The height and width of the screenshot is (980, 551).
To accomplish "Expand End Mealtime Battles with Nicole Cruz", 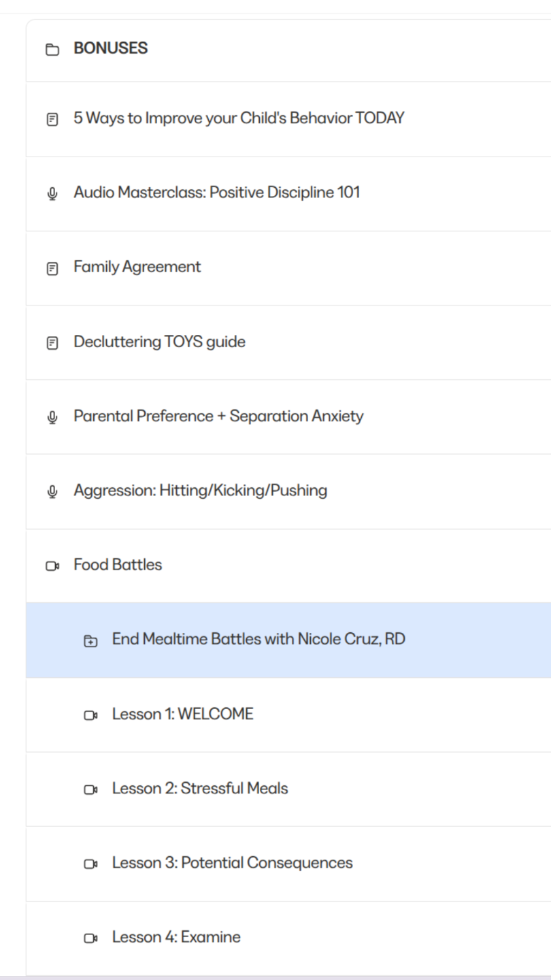I will coord(258,639).
